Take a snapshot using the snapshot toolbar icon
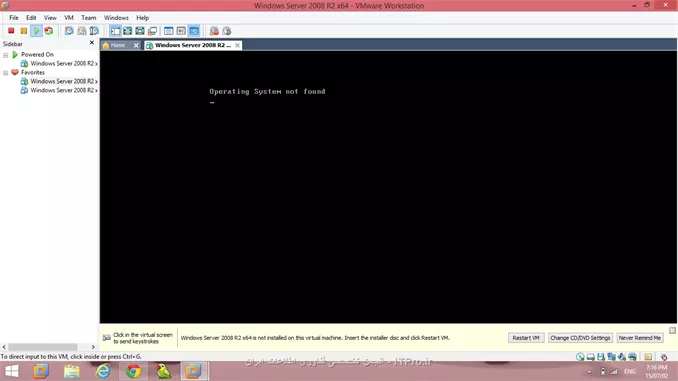The height and width of the screenshot is (381, 678). tap(69, 31)
